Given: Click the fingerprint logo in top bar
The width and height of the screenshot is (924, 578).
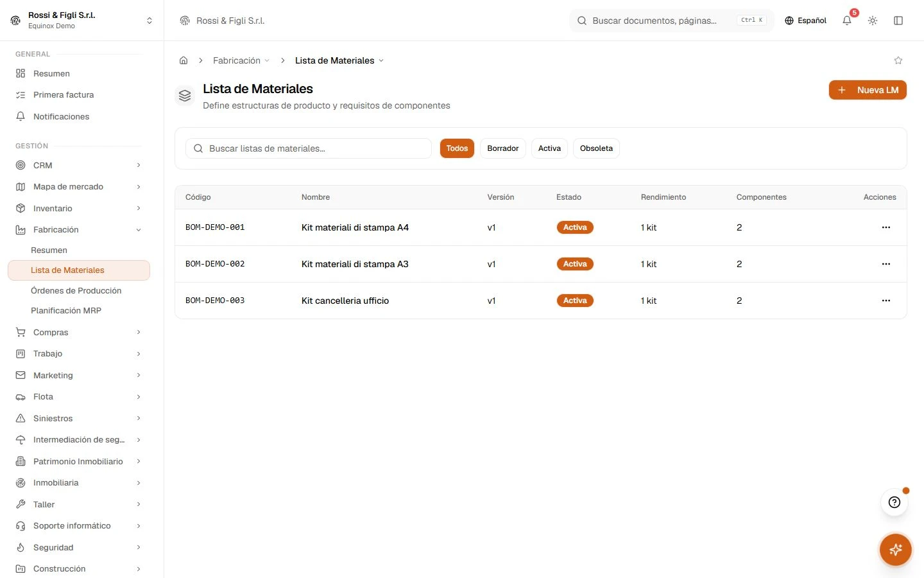Looking at the screenshot, I should pyautogui.click(x=185, y=21).
